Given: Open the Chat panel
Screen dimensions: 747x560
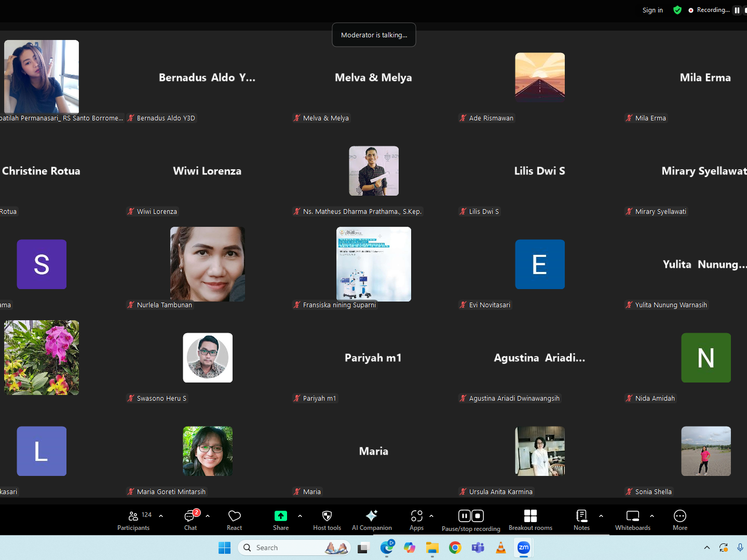Looking at the screenshot, I should click(191, 520).
